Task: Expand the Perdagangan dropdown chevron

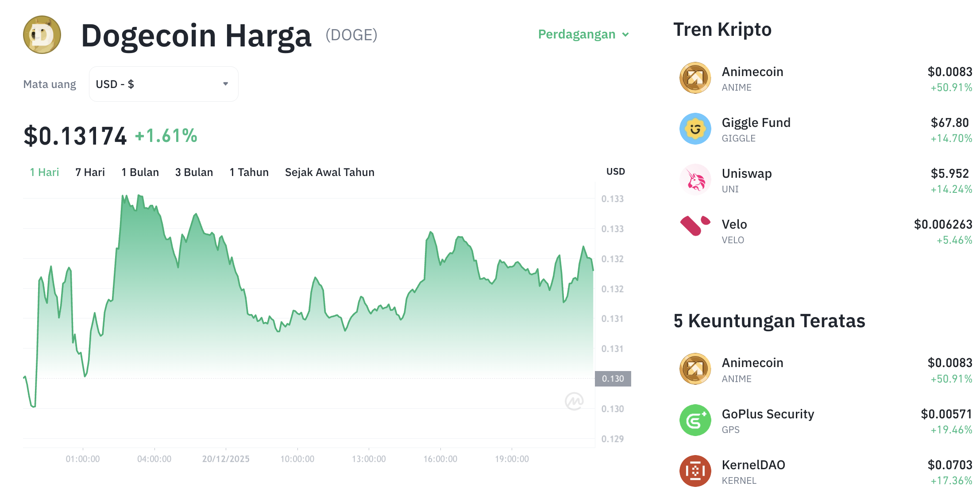Action: coord(625,34)
